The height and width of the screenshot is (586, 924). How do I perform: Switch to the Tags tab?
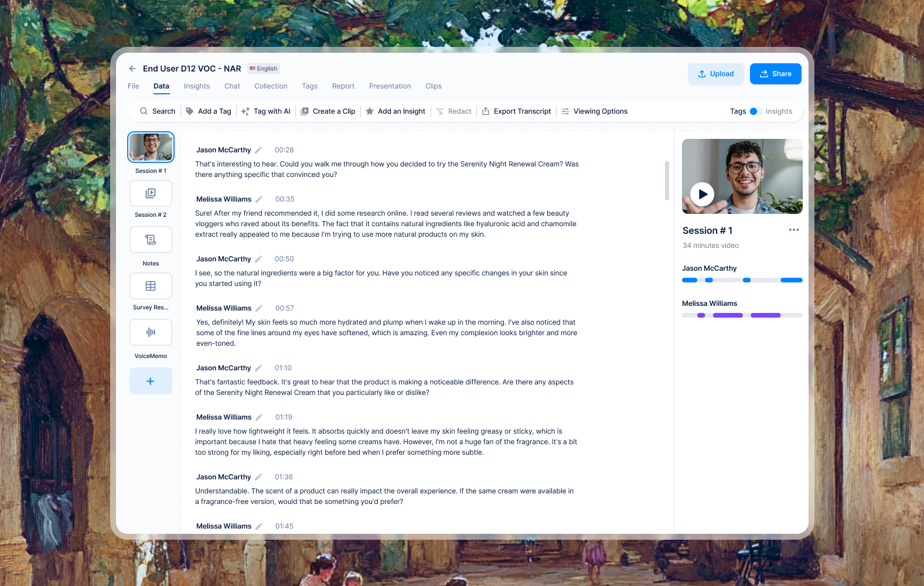pyautogui.click(x=310, y=86)
